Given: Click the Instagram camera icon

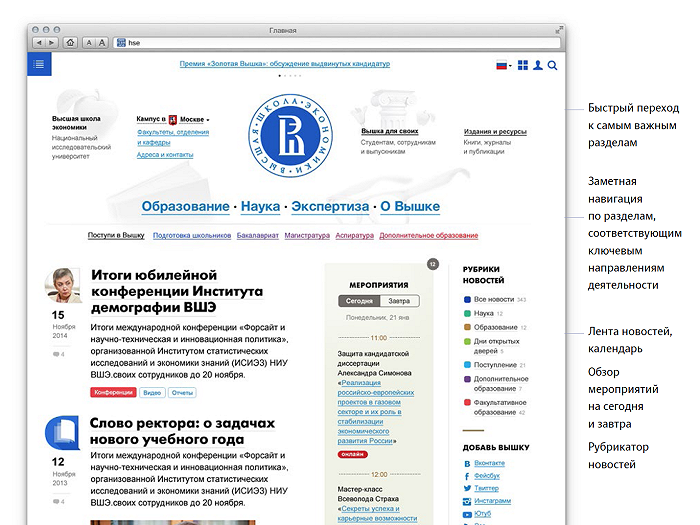Looking at the screenshot, I should point(467,501).
